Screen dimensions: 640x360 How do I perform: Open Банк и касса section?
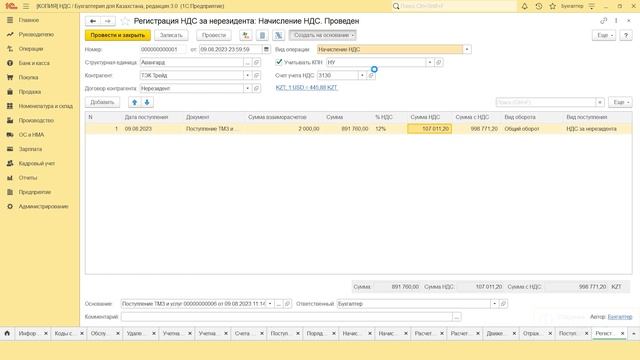[34, 63]
